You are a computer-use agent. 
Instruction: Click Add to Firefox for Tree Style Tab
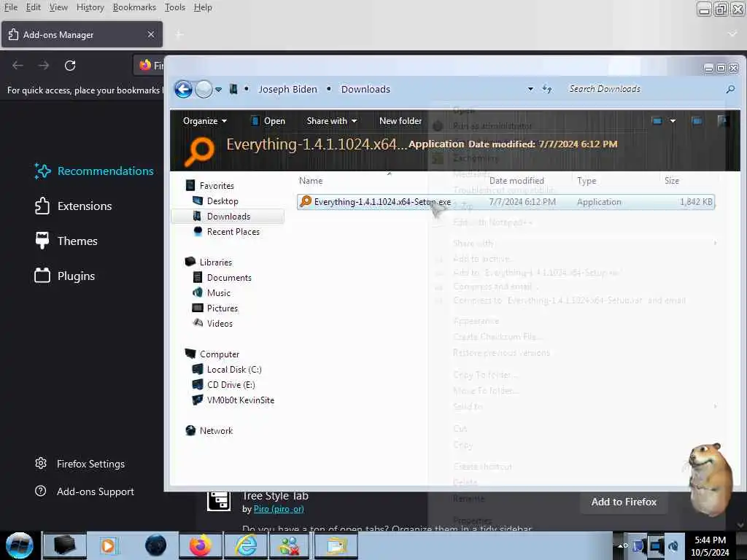624,502
